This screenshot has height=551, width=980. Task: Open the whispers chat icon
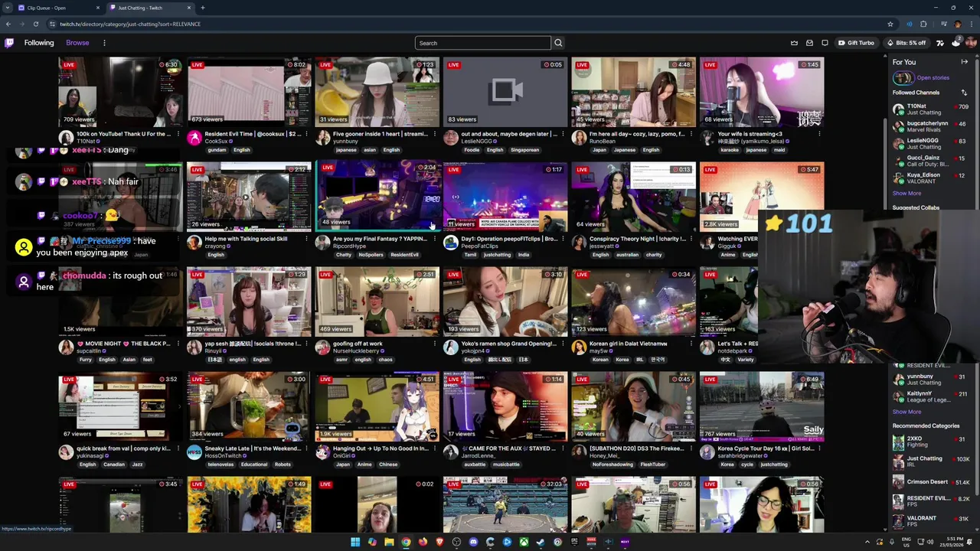pyautogui.click(x=825, y=43)
